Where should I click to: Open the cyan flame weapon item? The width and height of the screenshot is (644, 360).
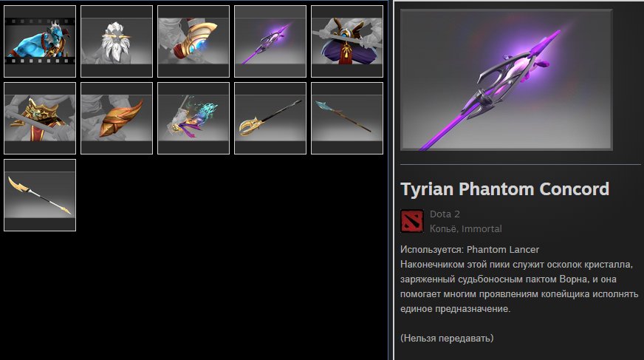pos(193,118)
